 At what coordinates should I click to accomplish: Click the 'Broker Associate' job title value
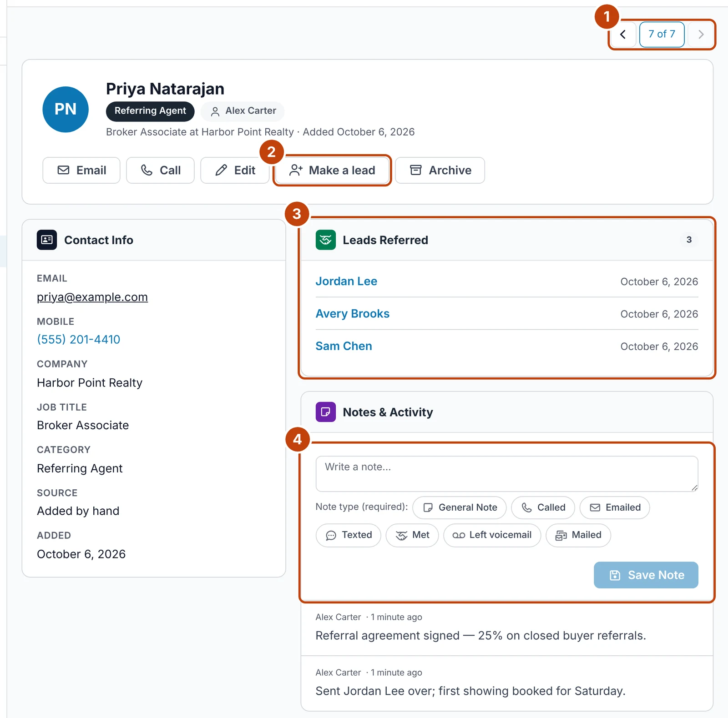(83, 426)
